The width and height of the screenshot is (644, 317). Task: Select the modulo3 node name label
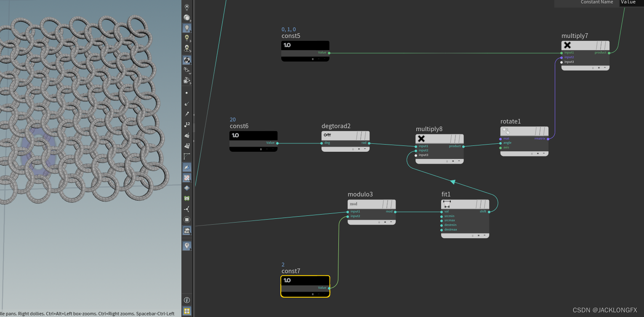360,194
